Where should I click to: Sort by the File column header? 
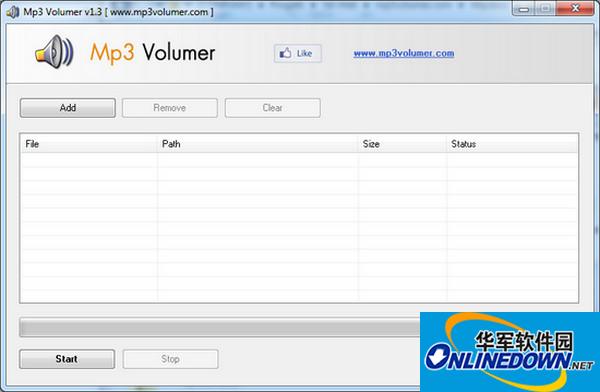coord(89,144)
